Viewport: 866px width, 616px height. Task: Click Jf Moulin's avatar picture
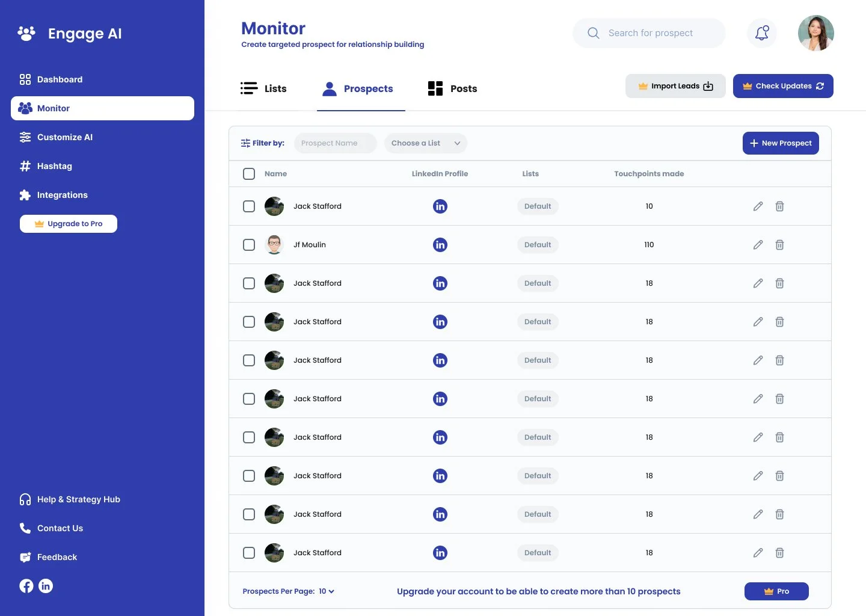click(x=274, y=245)
